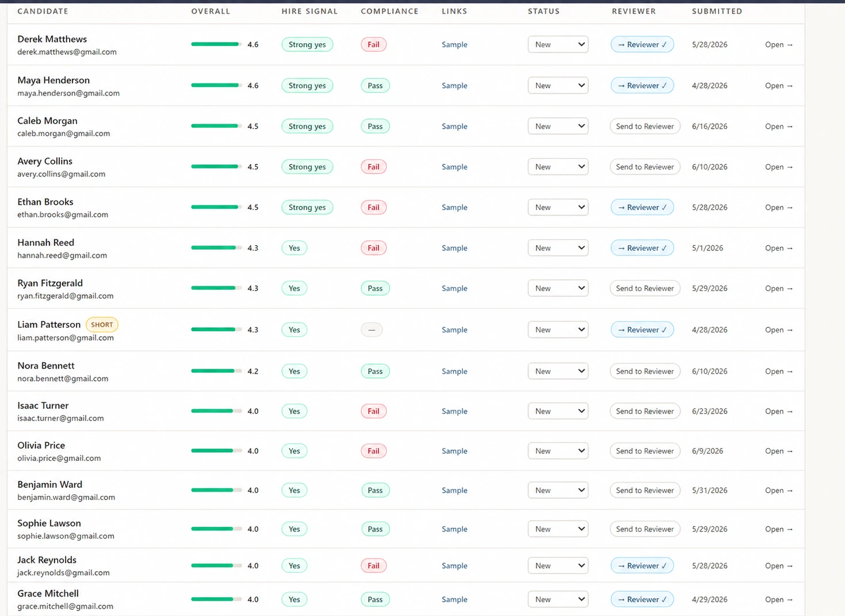Screen dimensions: 845x616
Task: Select Maya Henderson's Strong yes badge
Action: (307, 86)
